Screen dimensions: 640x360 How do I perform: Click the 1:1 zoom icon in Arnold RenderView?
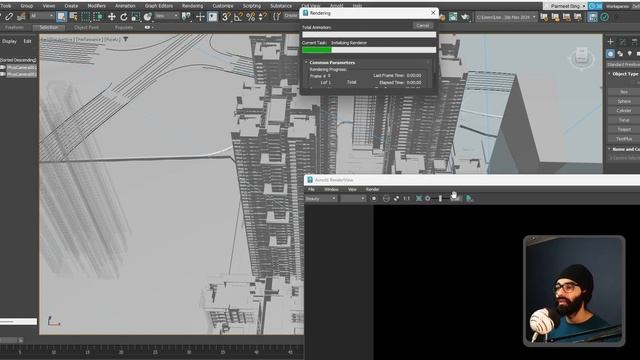407,198
